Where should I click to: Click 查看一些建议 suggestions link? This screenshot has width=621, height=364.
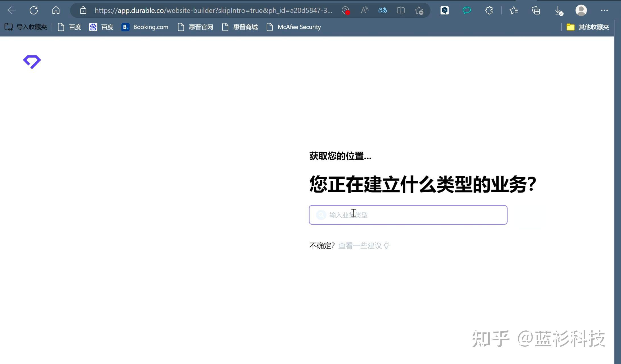pyautogui.click(x=360, y=246)
